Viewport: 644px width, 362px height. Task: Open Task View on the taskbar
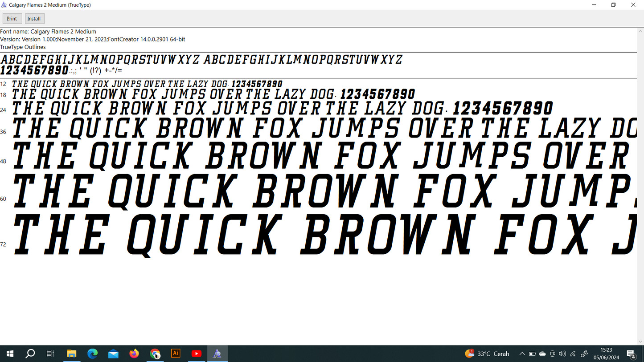50,354
